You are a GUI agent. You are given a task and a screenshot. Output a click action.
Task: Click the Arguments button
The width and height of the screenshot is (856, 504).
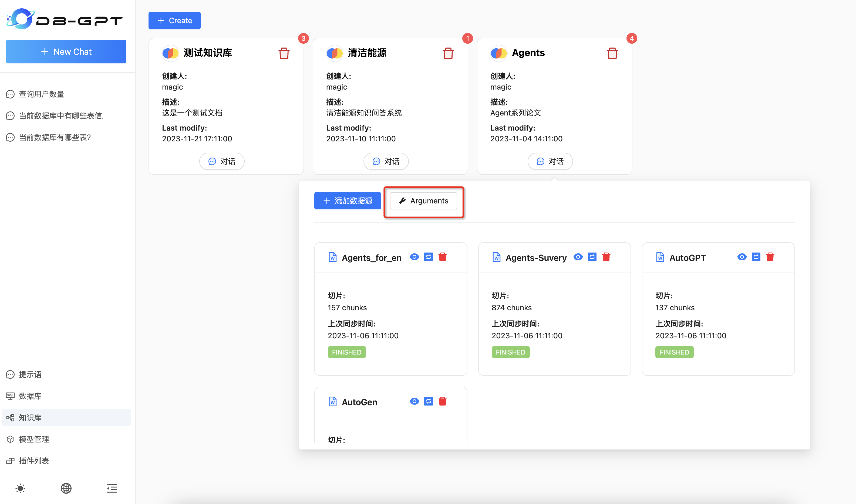pos(423,201)
